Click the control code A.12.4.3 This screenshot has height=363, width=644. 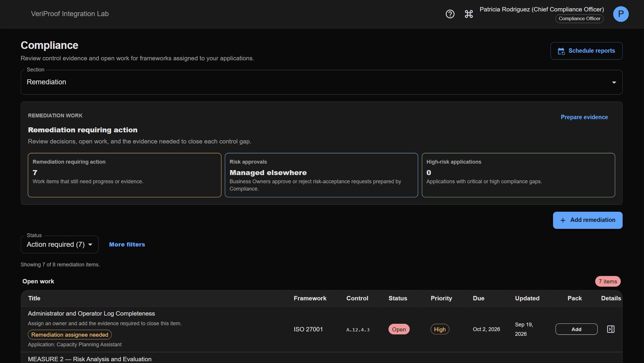(358, 330)
